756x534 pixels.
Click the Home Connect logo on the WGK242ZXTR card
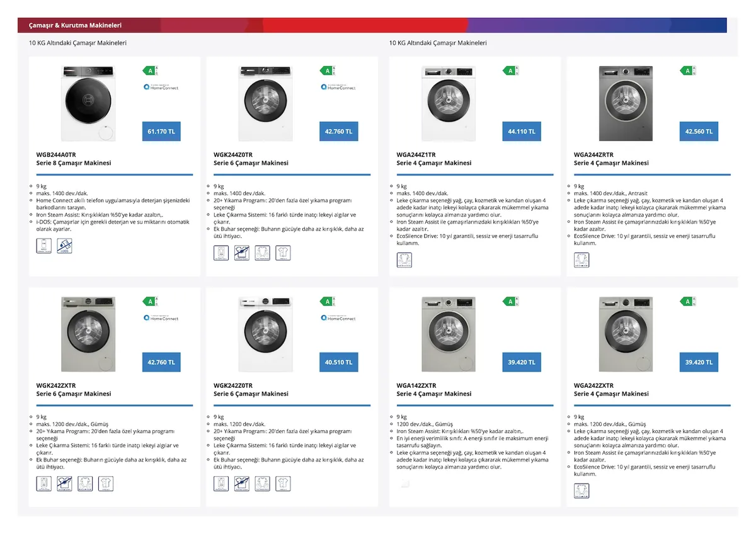click(x=161, y=318)
